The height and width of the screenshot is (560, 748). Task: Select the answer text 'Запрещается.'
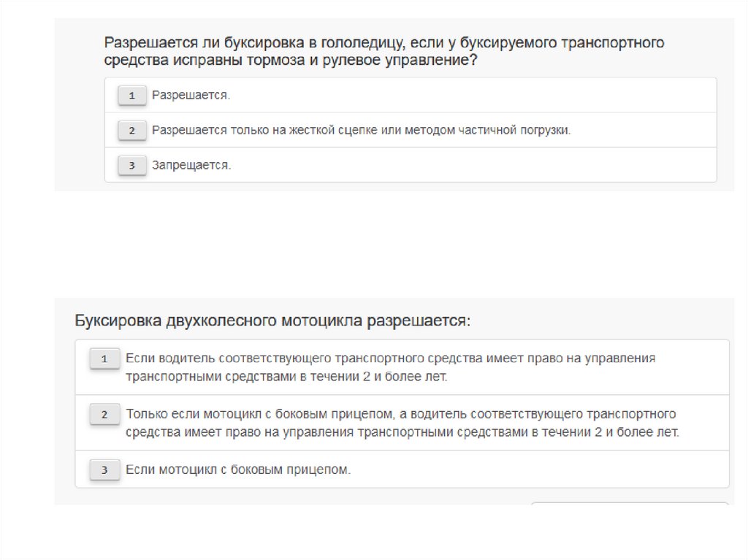tap(191, 166)
